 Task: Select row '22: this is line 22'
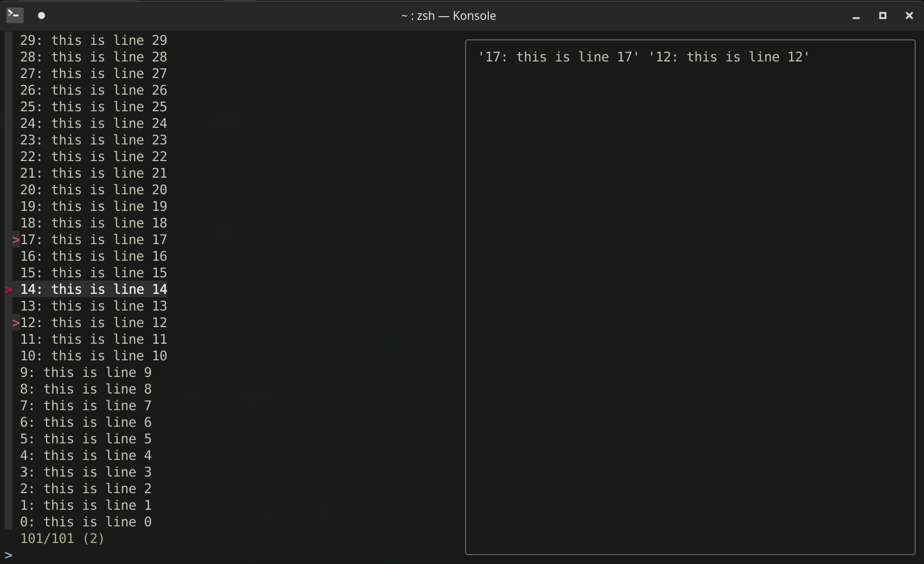94,157
